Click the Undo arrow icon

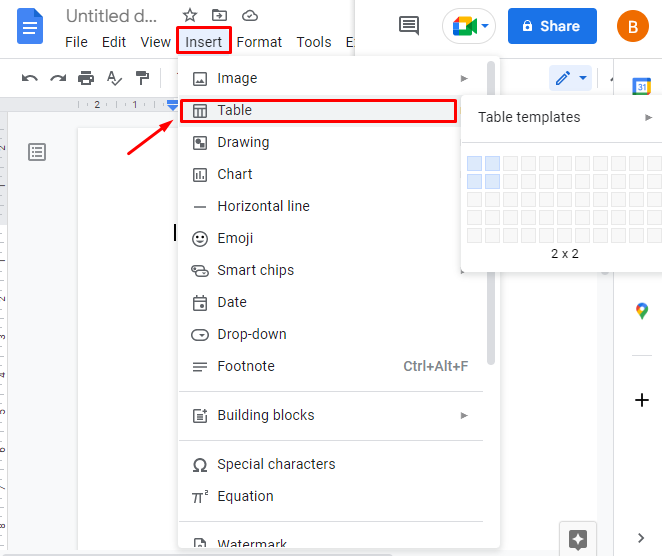30,79
